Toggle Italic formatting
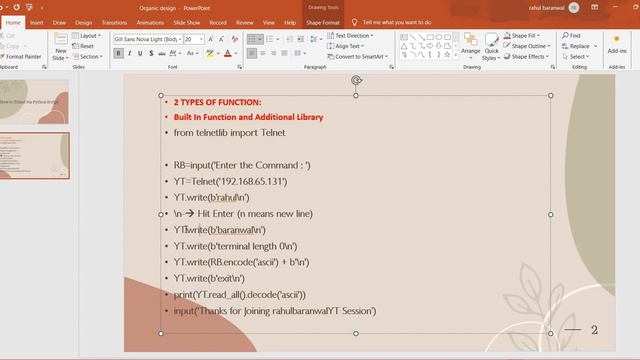Viewport: 640px width, 360px height. click(129, 53)
